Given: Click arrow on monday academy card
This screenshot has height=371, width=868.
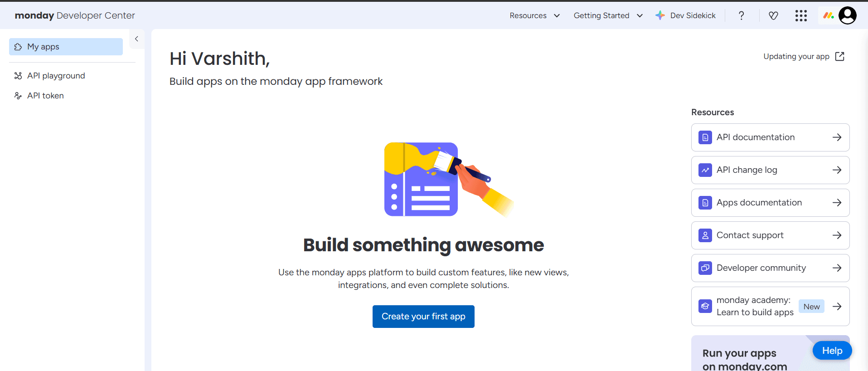Looking at the screenshot, I should tap(837, 307).
